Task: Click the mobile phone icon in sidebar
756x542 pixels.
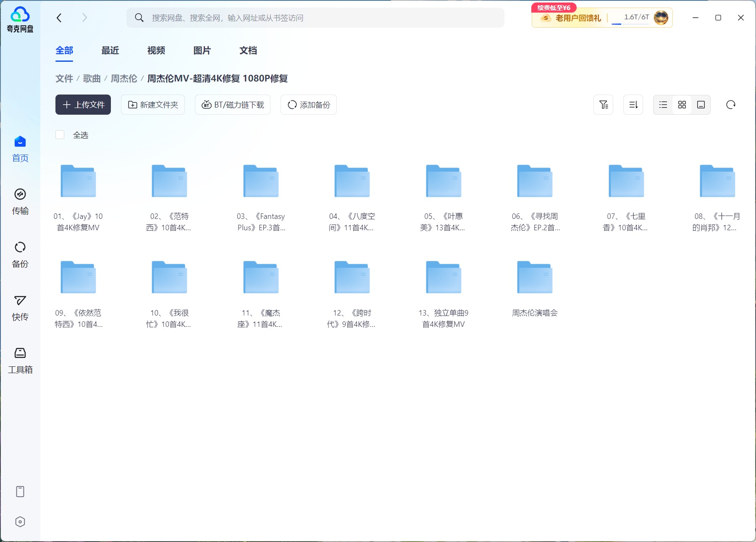Action: [20, 492]
